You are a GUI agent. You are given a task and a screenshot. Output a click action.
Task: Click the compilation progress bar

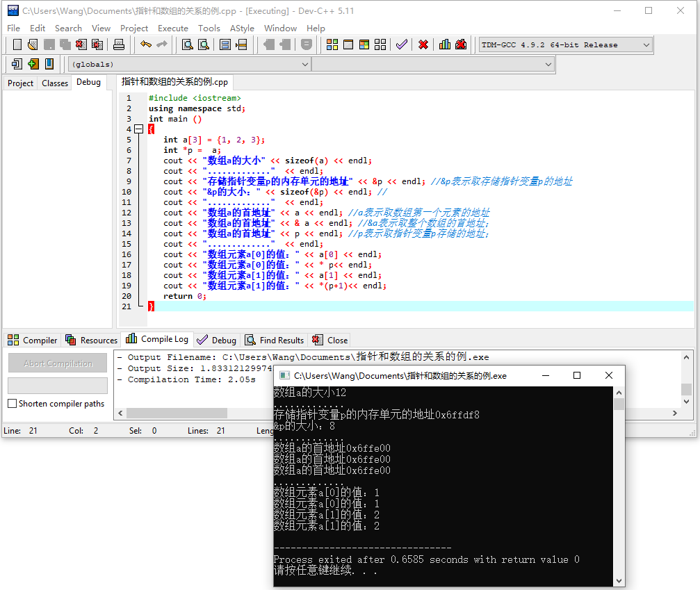[58, 386]
